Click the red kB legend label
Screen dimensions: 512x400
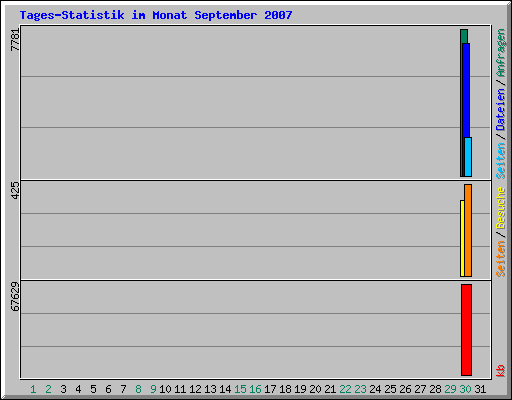[501, 371]
